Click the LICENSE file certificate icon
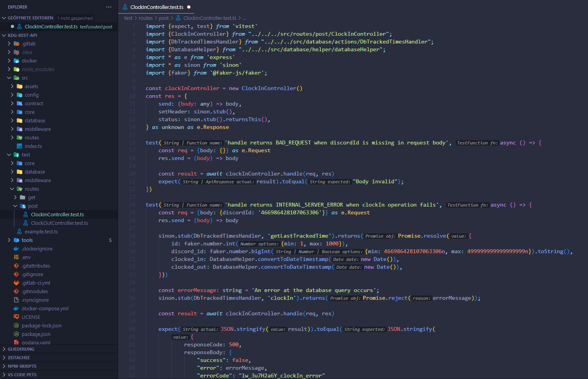 [16, 317]
